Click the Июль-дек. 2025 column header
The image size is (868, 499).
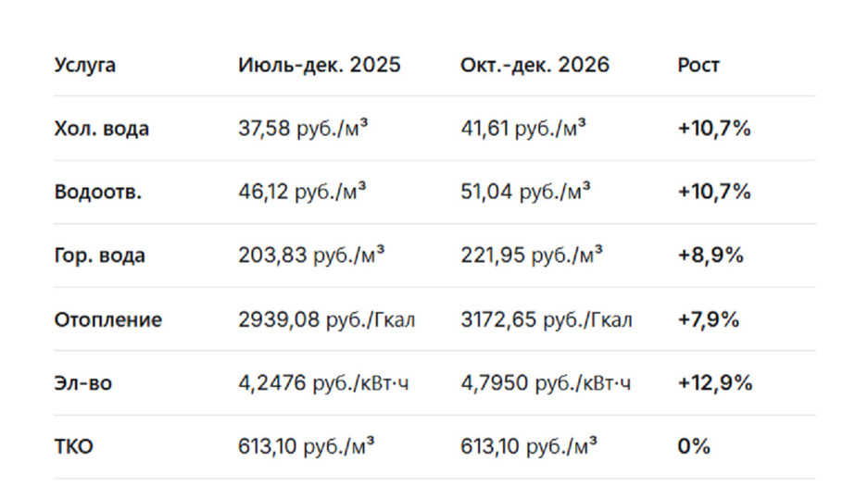pyautogui.click(x=319, y=66)
